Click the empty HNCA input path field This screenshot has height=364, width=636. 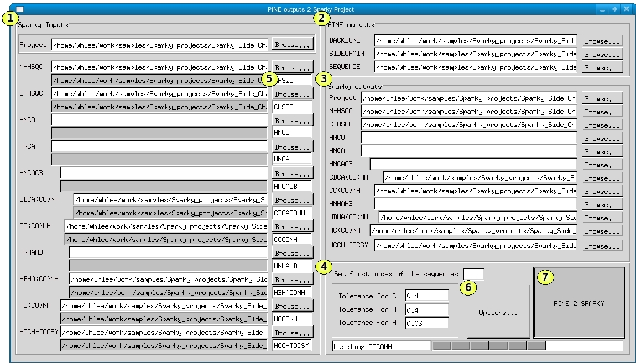tap(159, 146)
